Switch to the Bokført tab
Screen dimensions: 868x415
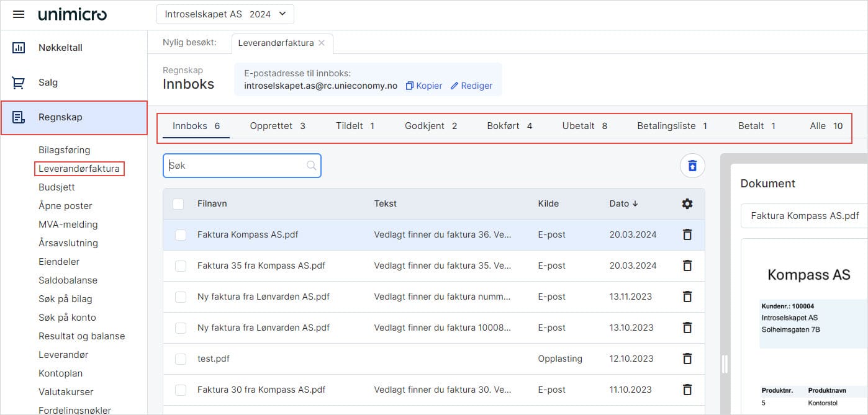[505, 125]
